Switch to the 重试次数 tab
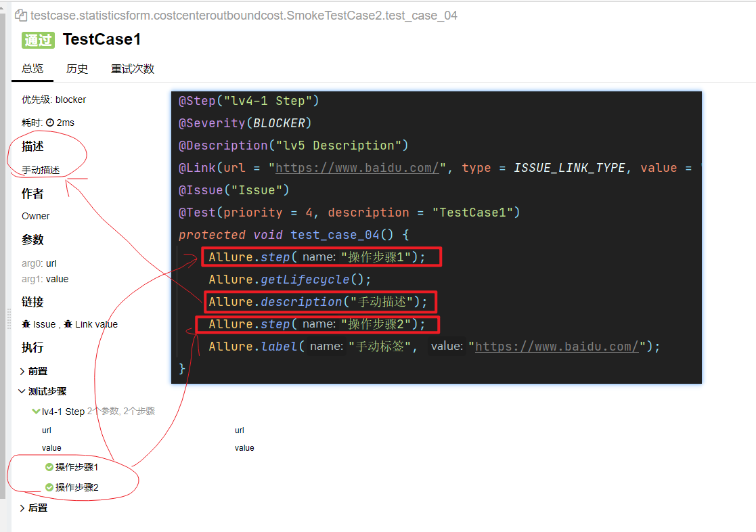Viewport: 756px width, 532px height. [132, 68]
